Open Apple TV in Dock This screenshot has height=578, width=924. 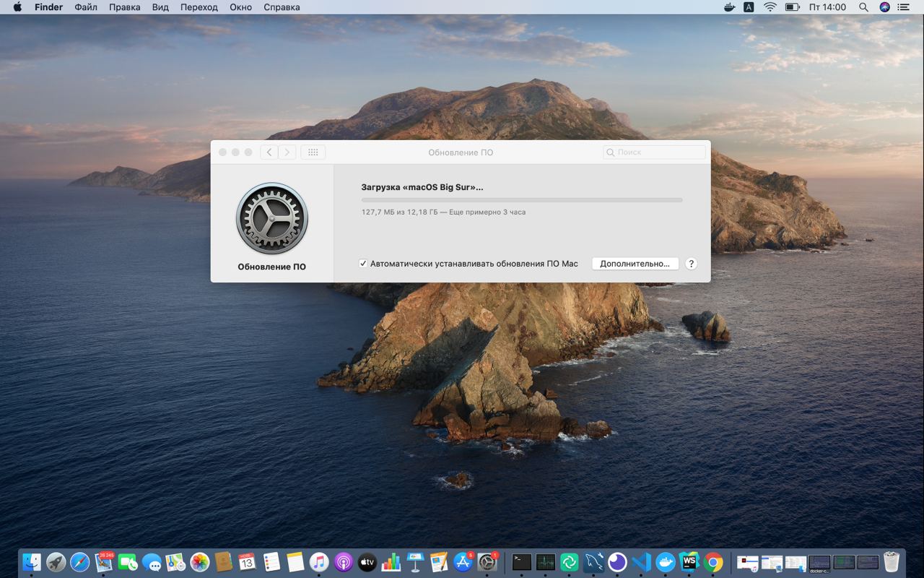coord(367,562)
